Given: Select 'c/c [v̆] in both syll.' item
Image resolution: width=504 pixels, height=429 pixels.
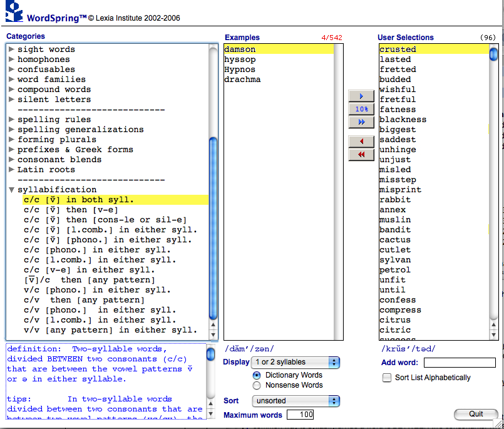Looking at the screenshot, I should tap(115, 200).
